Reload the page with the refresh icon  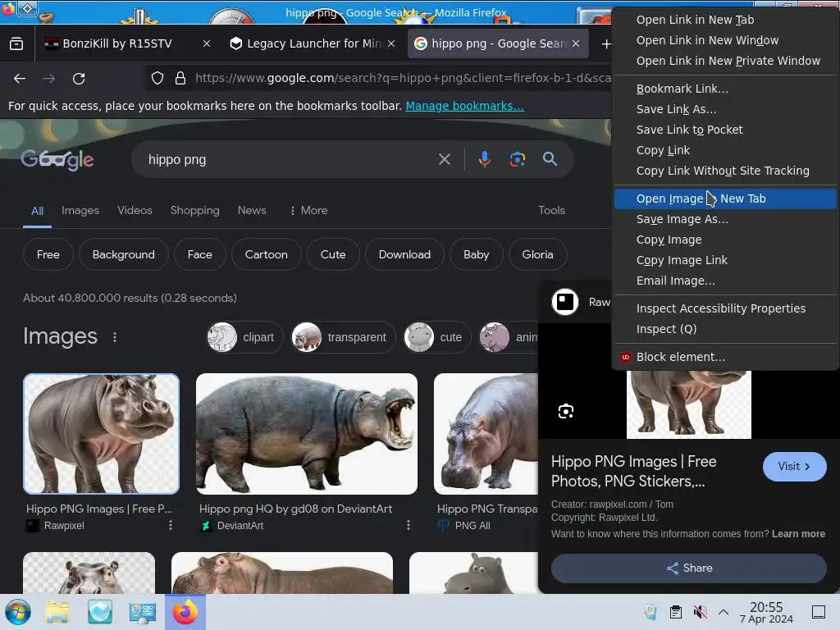[79, 79]
